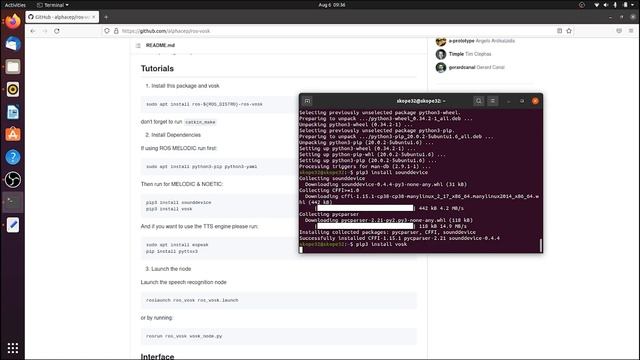Viewport: 640px width, 360px height.
Task: Click the 'sudo apt install ros' code line
Action: coord(204,104)
